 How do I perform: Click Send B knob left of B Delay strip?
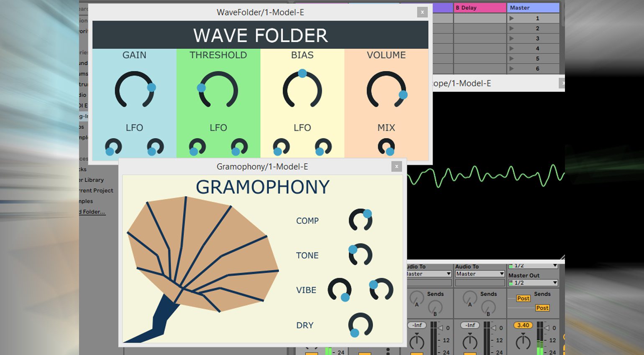click(435, 308)
